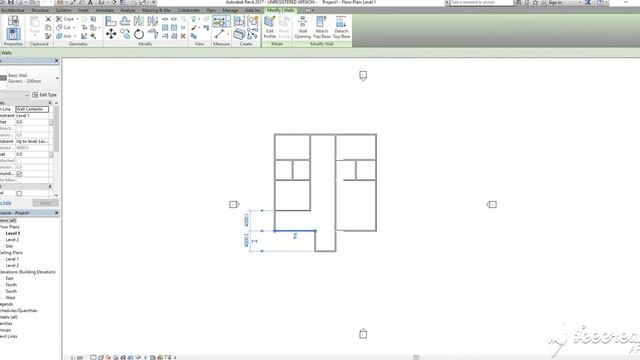The image size is (640, 360).
Task: Select the East elevation in browser
Action: [9, 278]
